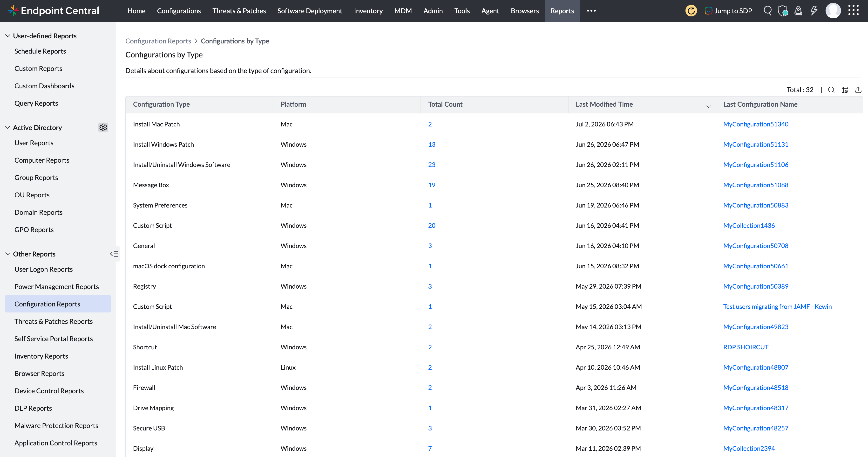Open Computer Reports in sidebar
Image resolution: width=868 pixels, height=457 pixels.
pos(42,160)
